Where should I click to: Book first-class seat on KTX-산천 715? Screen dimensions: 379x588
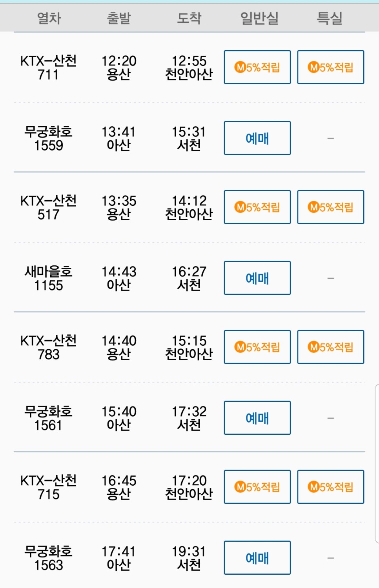[x=331, y=487]
